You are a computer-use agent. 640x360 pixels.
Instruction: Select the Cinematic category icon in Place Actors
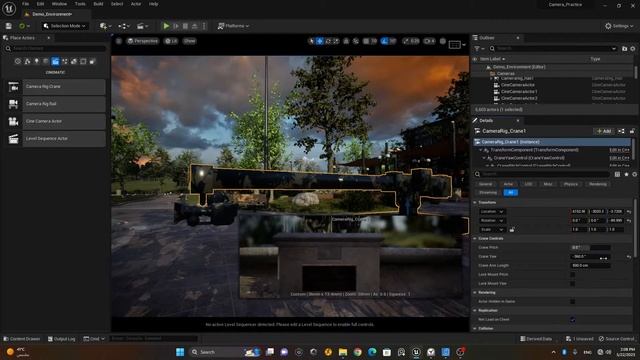pyautogui.click(x=55, y=61)
